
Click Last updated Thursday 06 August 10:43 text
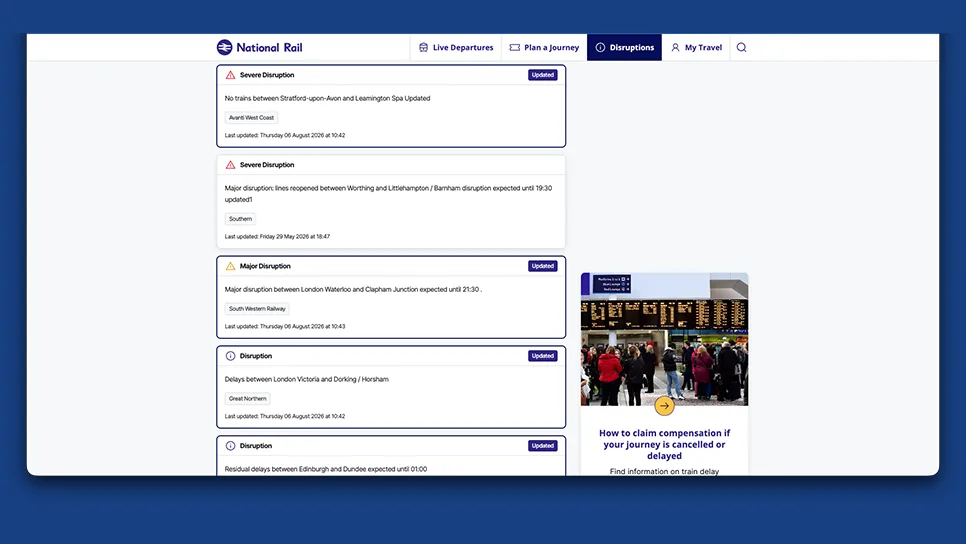click(285, 327)
